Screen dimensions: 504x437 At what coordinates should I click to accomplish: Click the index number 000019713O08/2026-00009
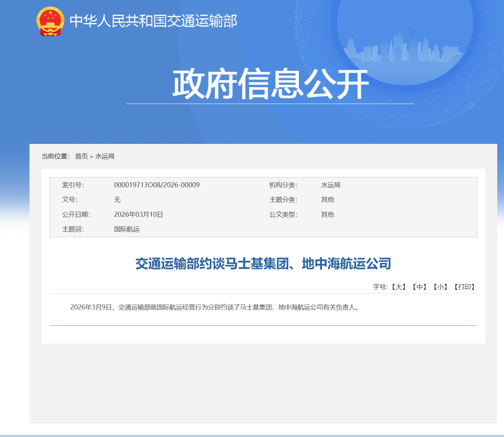(157, 185)
